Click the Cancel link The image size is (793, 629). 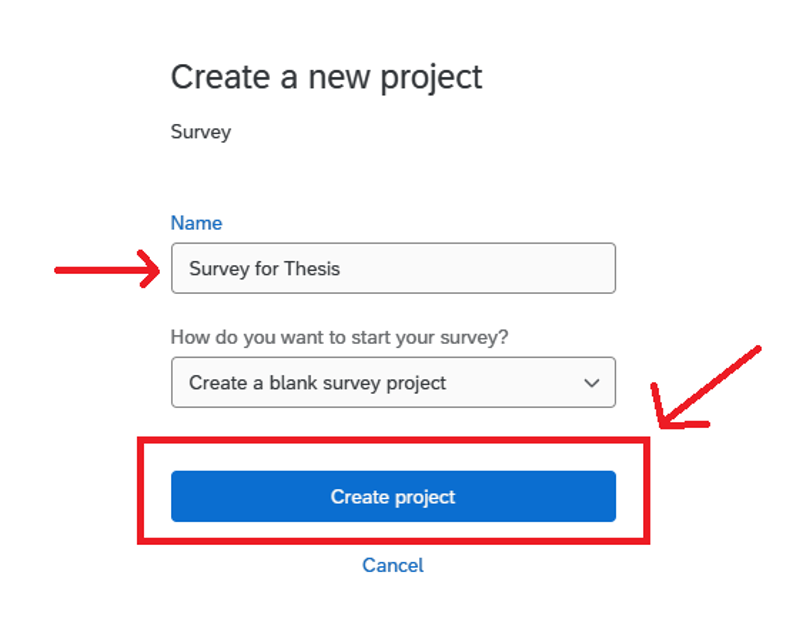(x=392, y=565)
